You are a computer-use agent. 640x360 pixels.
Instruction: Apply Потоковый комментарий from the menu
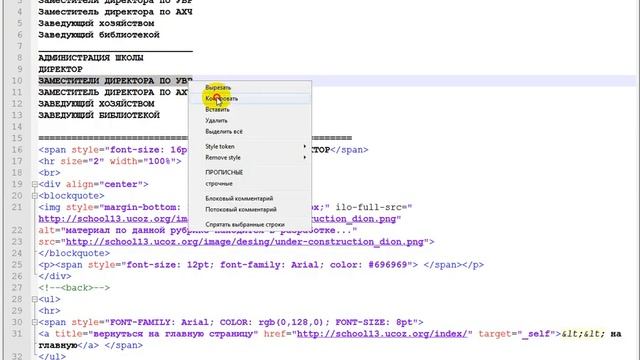point(241,209)
